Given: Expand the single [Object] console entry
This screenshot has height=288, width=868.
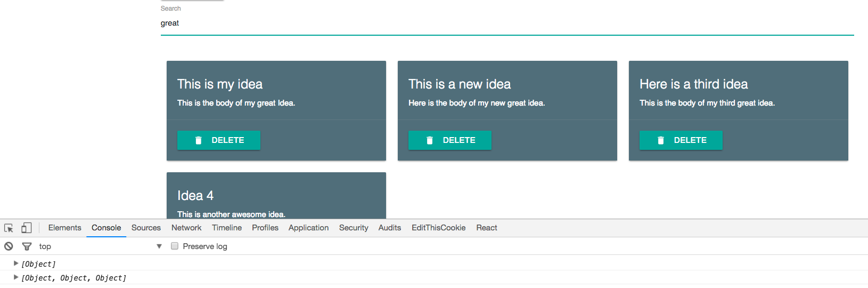Looking at the screenshot, I should click(16, 263).
